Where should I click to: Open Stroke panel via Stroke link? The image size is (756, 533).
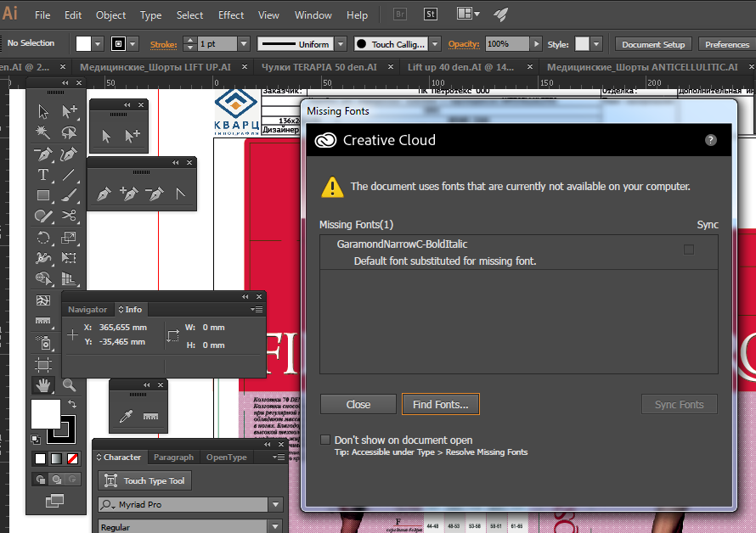point(163,44)
